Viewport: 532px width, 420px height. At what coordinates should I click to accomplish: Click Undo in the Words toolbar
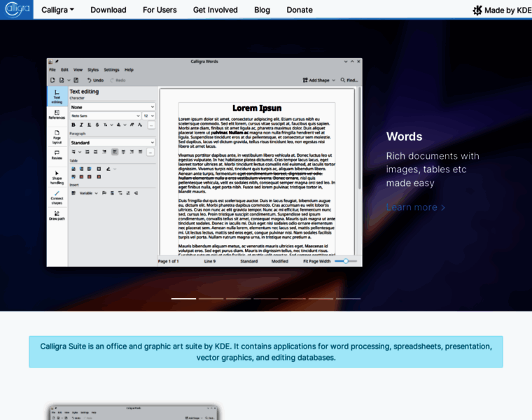point(95,80)
